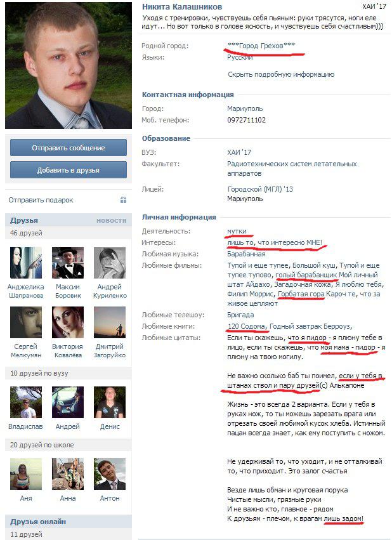Viewport: 392px width, 540px height.
Task: Click Сергей Мелкумян's name link
Action: [x=26, y=350]
